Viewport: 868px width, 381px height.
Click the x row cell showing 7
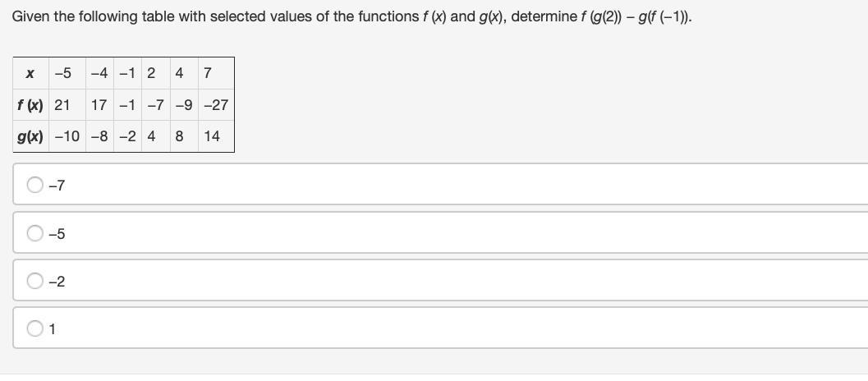pyautogui.click(x=207, y=73)
